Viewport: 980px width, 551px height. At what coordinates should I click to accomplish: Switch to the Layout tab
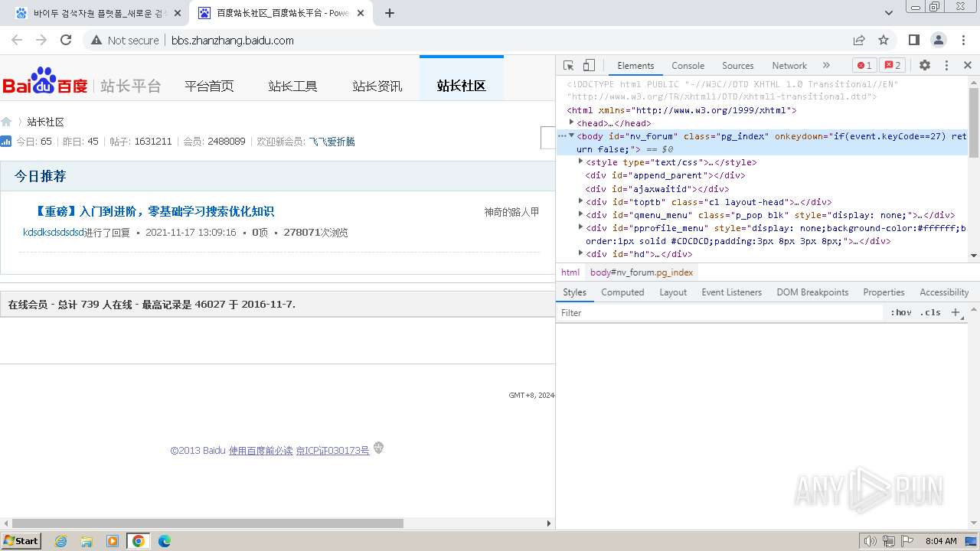673,292
